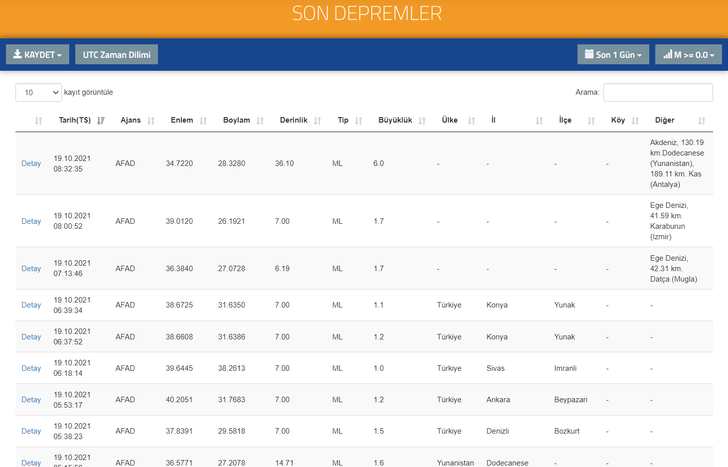The width and height of the screenshot is (728, 467).
Task: Select depth value 36.10
Action: click(x=284, y=163)
